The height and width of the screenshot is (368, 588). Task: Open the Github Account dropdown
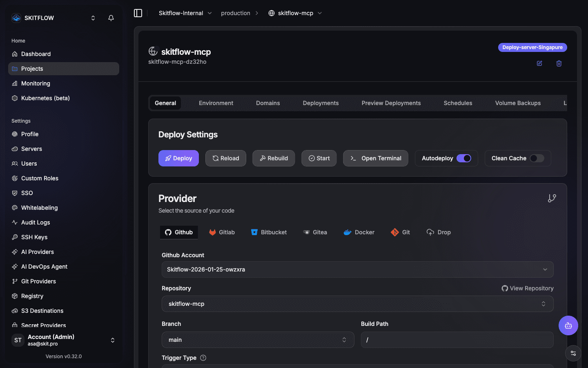358,269
